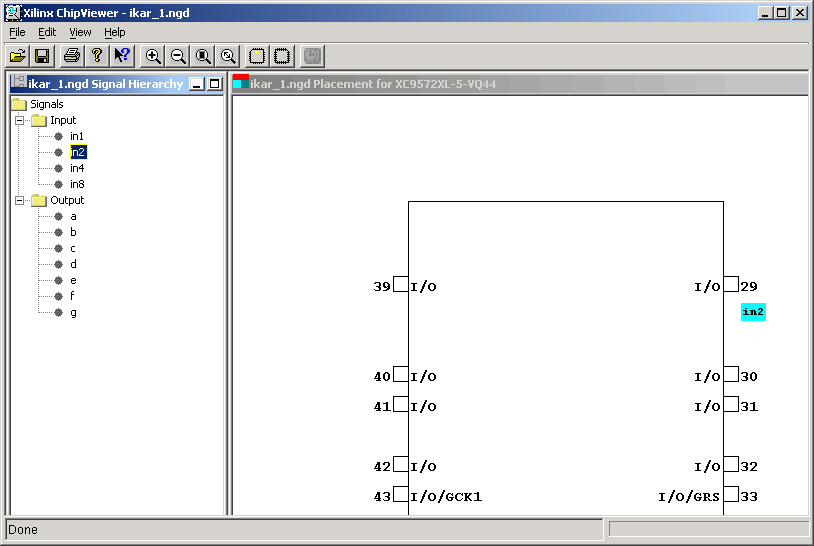814x546 pixels.
Task: Open the View menu
Action: 80,32
